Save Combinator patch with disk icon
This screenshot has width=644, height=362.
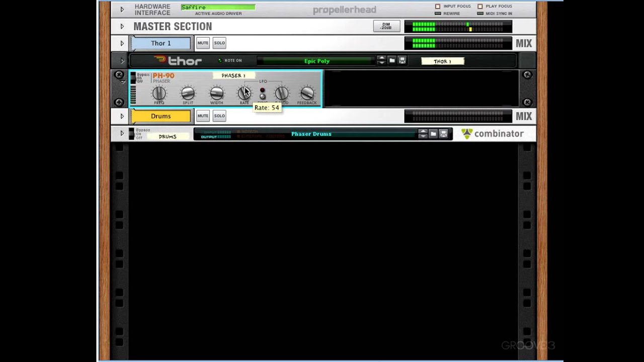click(443, 134)
